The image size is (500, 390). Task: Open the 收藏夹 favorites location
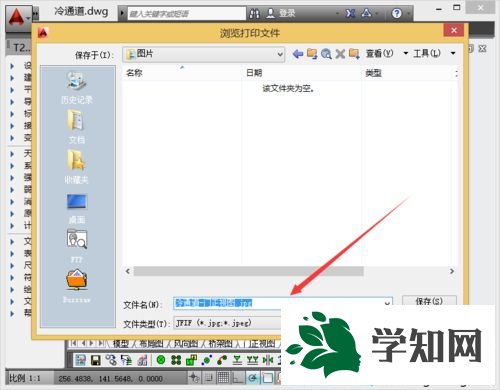77,168
